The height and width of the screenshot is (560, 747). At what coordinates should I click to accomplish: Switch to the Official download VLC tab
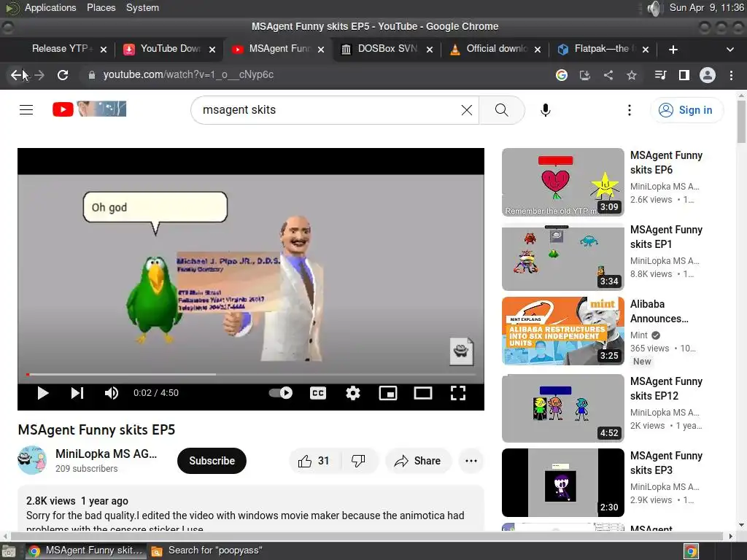point(495,49)
